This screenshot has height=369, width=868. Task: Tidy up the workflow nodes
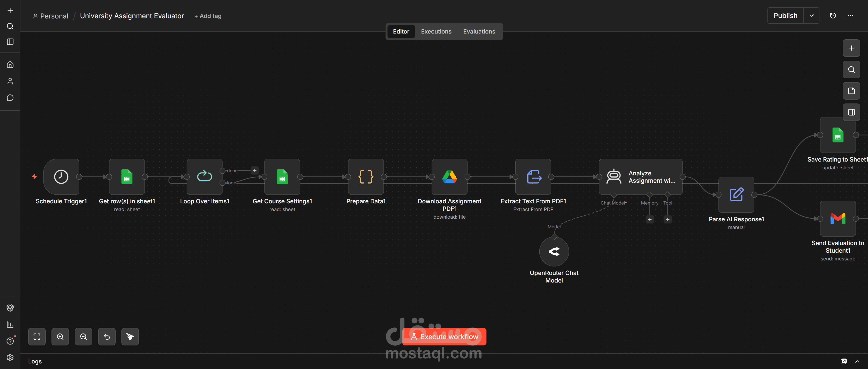pos(130,337)
